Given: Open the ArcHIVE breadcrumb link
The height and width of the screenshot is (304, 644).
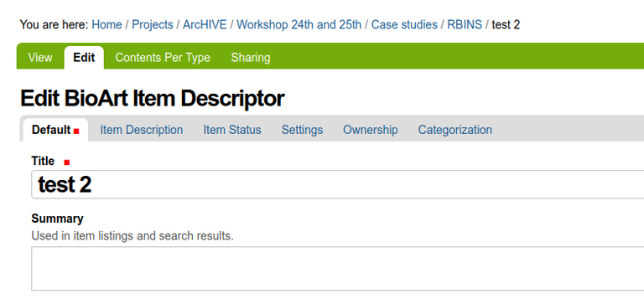Looking at the screenshot, I should (x=205, y=24).
